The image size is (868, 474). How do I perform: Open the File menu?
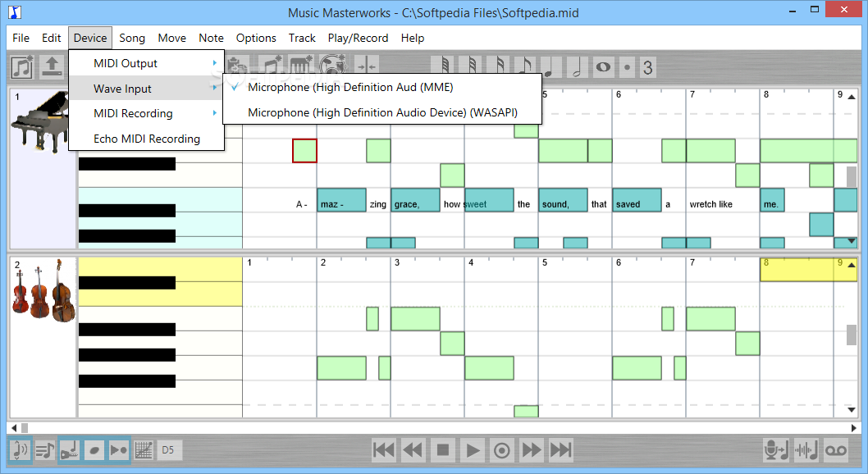coord(21,39)
